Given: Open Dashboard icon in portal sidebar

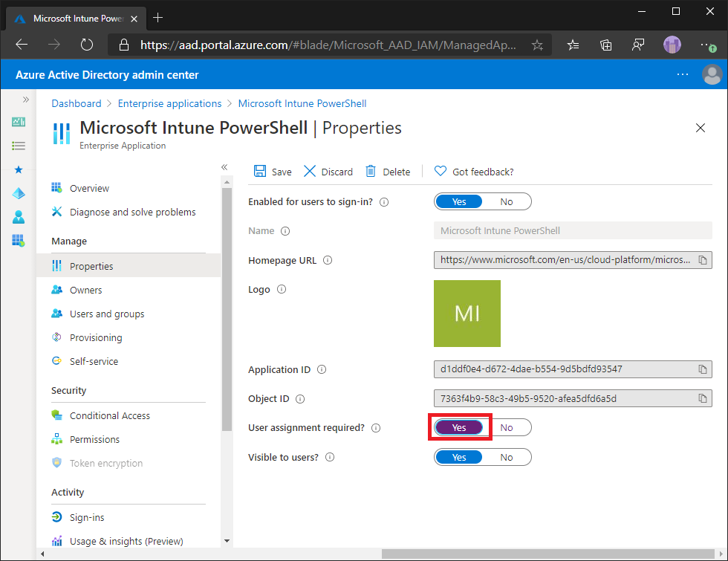Looking at the screenshot, I should coord(19,122).
